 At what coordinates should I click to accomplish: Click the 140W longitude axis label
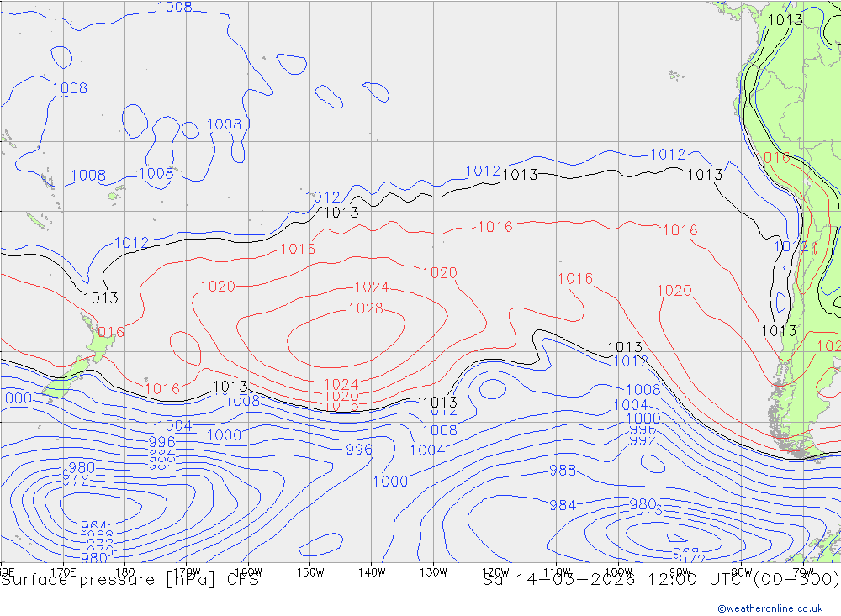coord(372,572)
